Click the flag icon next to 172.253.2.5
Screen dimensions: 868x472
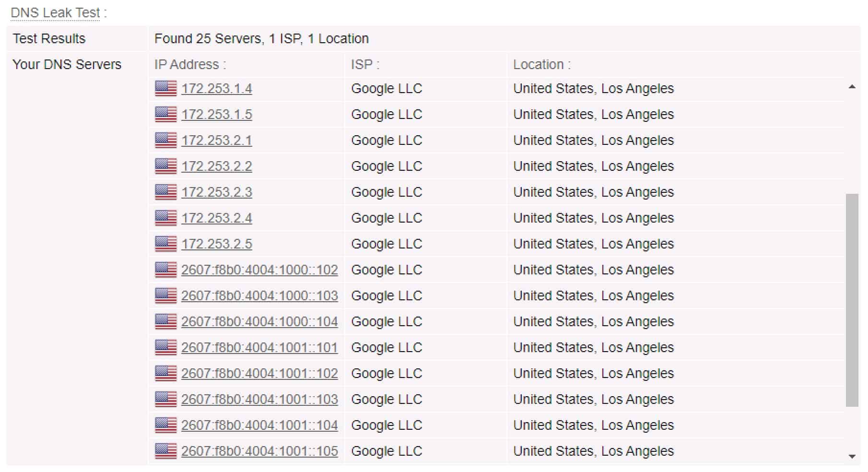click(166, 244)
